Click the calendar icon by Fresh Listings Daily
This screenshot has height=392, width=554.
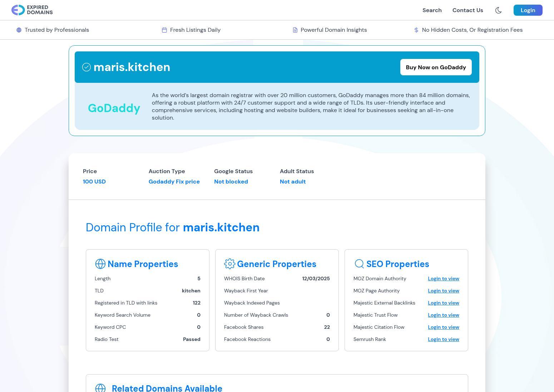pyautogui.click(x=164, y=30)
